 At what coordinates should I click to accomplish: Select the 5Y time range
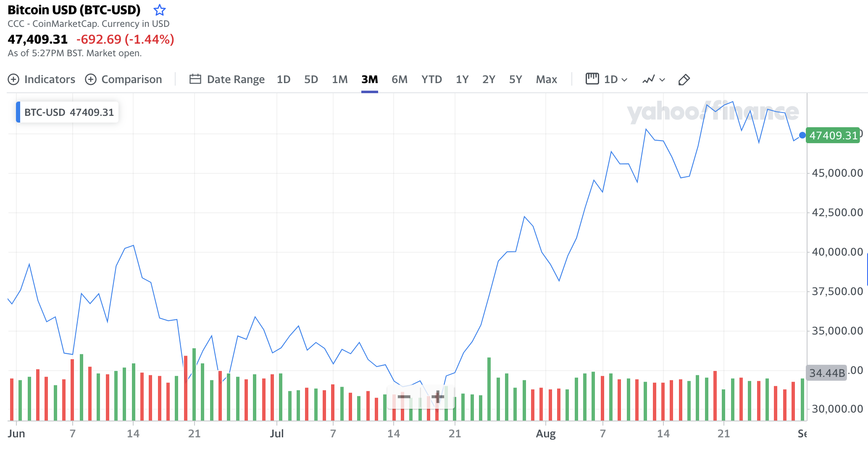(515, 79)
